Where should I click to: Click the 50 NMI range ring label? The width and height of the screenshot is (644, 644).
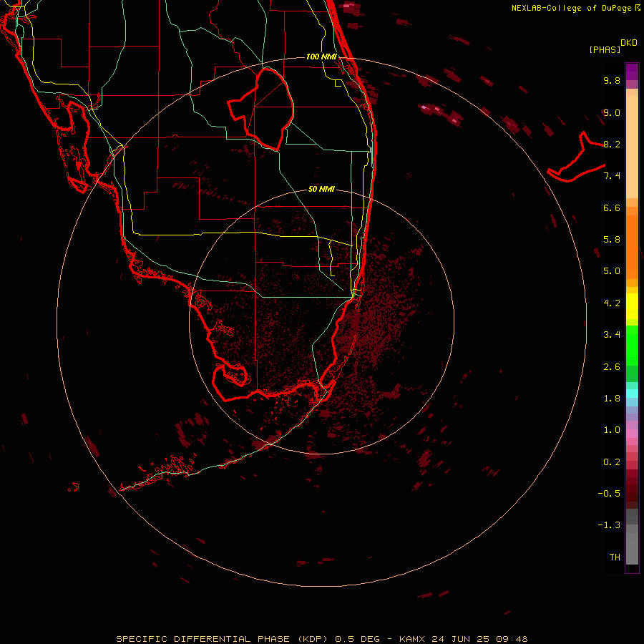pyautogui.click(x=321, y=189)
